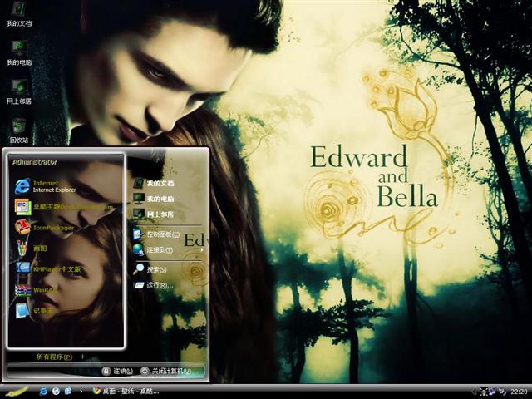Screen dimensions: 532x399
Task: Launch Internet Explorer quick launch icon
Action: coord(43,392)
